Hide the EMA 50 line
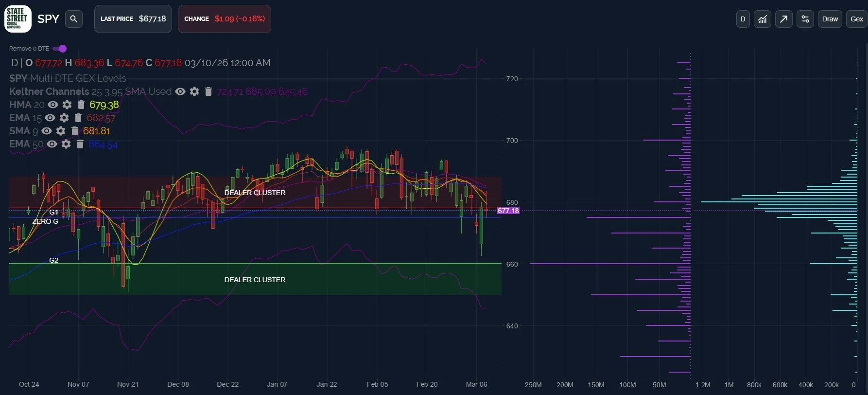Viewport: 868px width, 395px height. [52, 144]
